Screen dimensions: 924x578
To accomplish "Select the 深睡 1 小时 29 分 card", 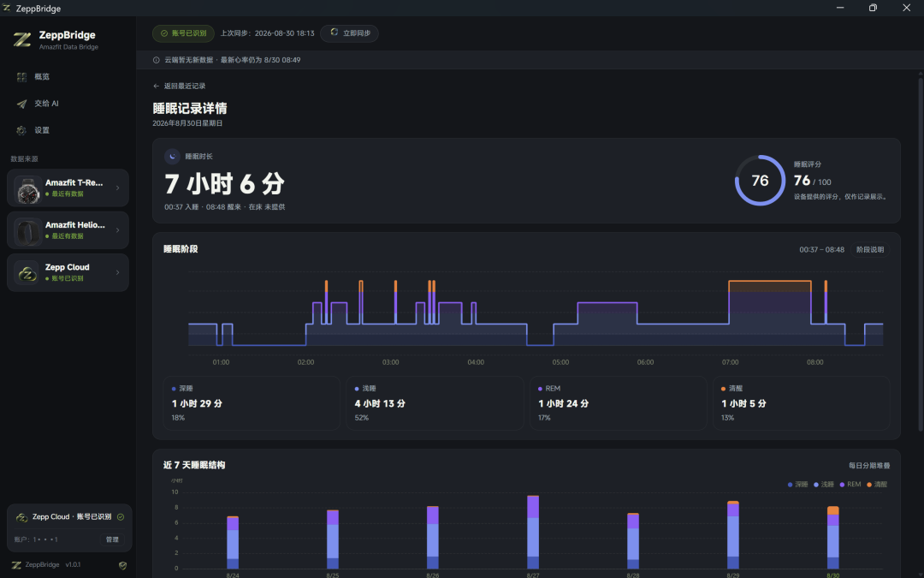I will click(x=252, y=403).
